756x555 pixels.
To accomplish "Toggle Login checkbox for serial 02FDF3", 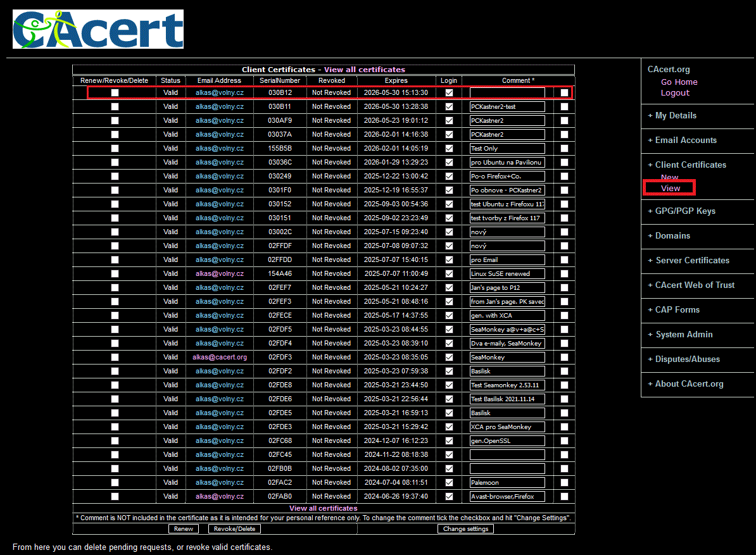I will pos(449,357).
